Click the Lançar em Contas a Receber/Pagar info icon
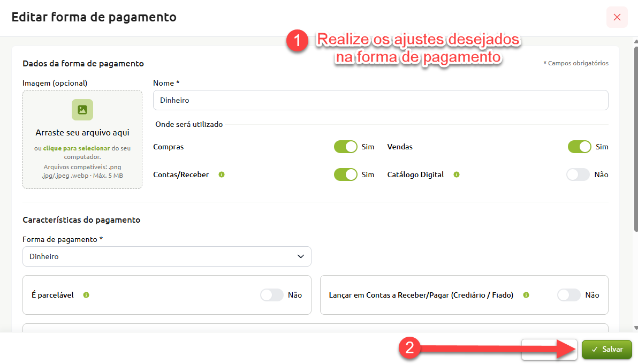Viewport: 638px width, 364px height. pos(526,295)
